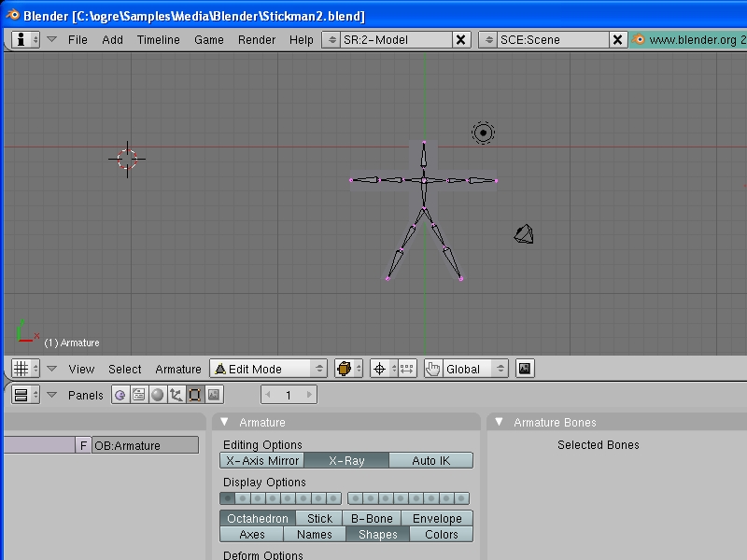Open the screen browse arrows beside SR:2-Model
Image resolution: width=747 pixels, height=560 pixels.
coord(331,39)
